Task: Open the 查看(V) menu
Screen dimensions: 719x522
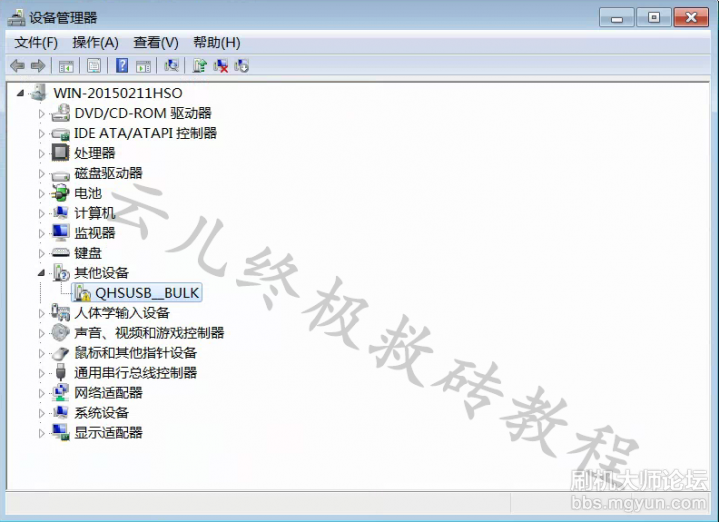Action: tap(156, 43)
